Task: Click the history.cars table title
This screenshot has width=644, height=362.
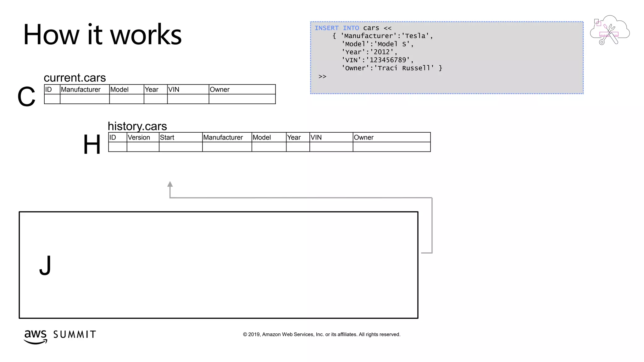Action: 137,126
